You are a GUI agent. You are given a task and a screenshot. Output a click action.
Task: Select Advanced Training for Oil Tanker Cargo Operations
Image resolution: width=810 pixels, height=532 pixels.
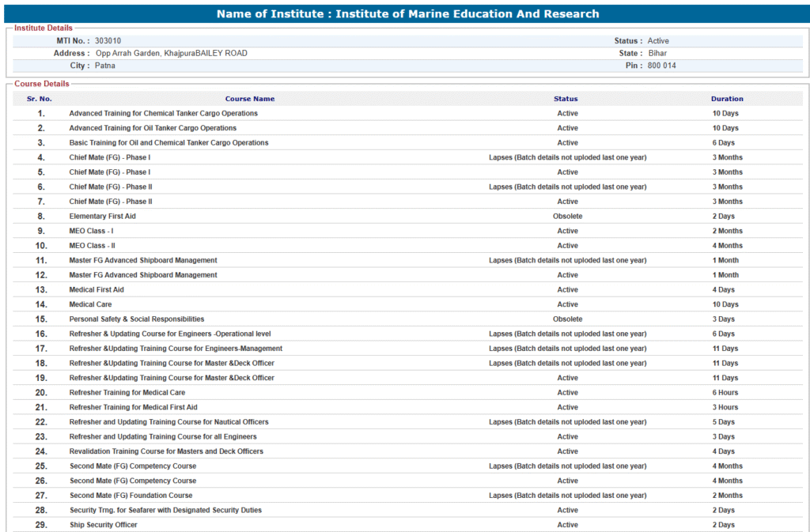(x=153, y=128)
